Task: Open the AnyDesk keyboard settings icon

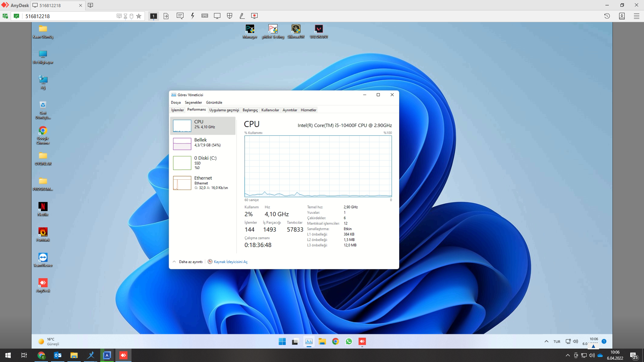Action: coord(205,16)
